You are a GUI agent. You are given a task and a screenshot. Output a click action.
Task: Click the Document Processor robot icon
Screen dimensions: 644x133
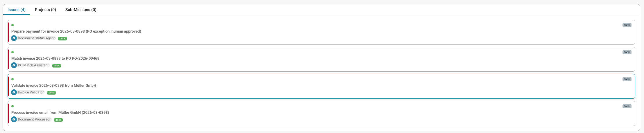[14, 119]
